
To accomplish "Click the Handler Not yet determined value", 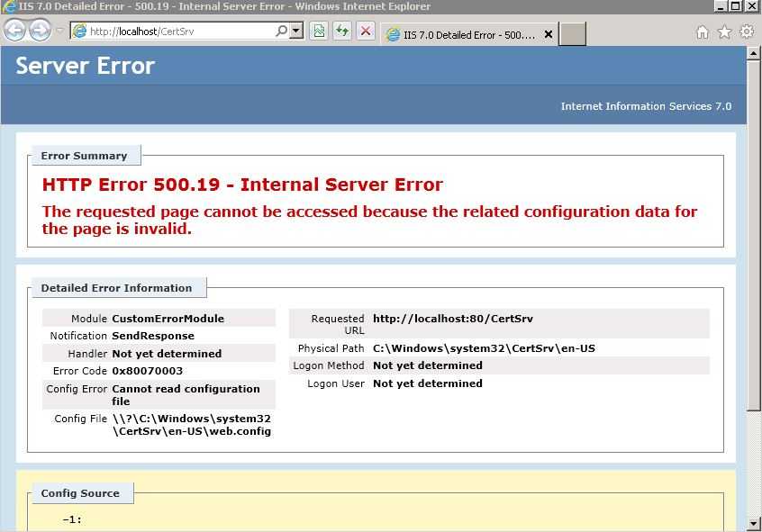I will [x=167, y=354].
